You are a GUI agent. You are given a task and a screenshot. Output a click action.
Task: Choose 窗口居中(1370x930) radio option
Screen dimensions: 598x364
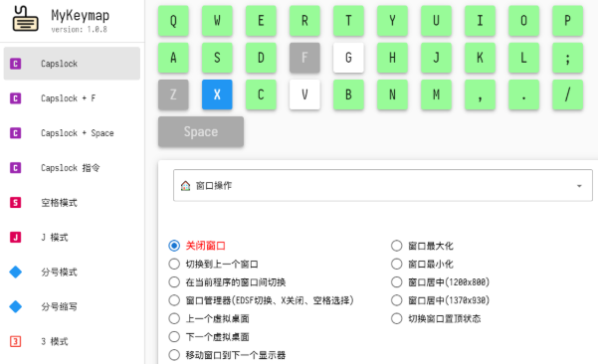click(397, 300)
